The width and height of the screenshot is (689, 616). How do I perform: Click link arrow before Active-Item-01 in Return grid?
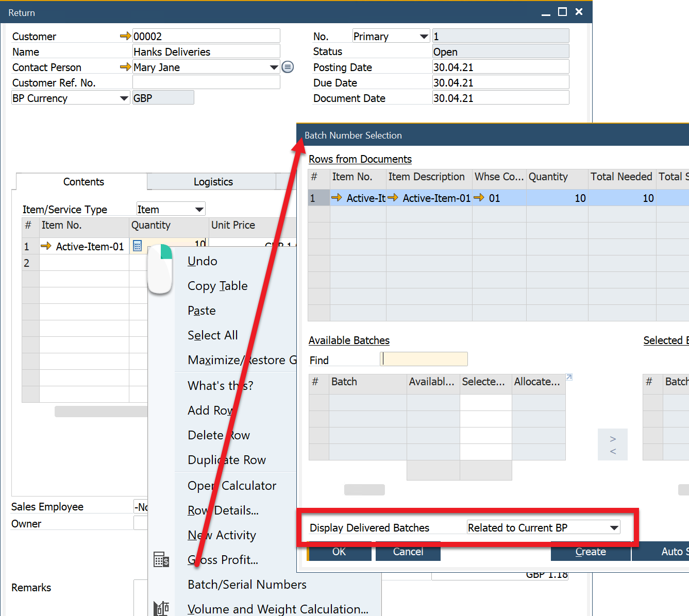coord(46,246)
